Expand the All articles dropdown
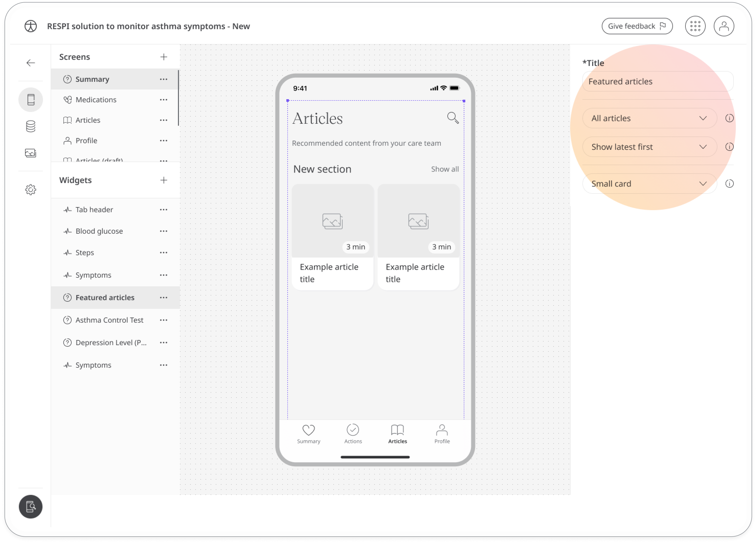Screen dimensions: 756x543 703,118
